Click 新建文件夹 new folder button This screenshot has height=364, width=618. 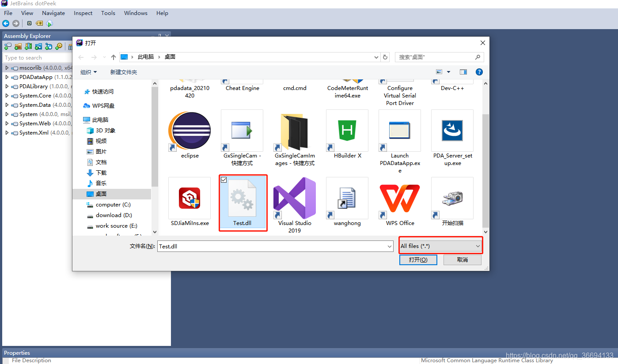pyautogui.click(x=124, y=72)
